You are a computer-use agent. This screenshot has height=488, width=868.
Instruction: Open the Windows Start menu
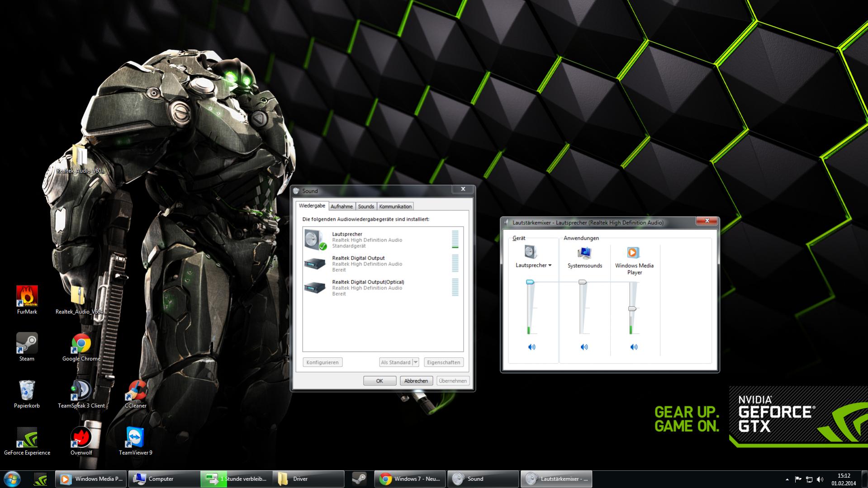pyautogui.click(x=12, y=479)
